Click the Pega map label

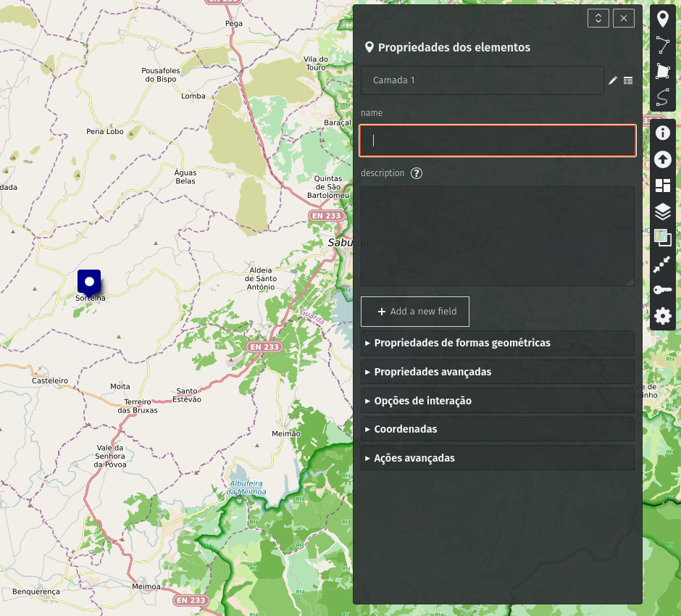pos(234,23)
